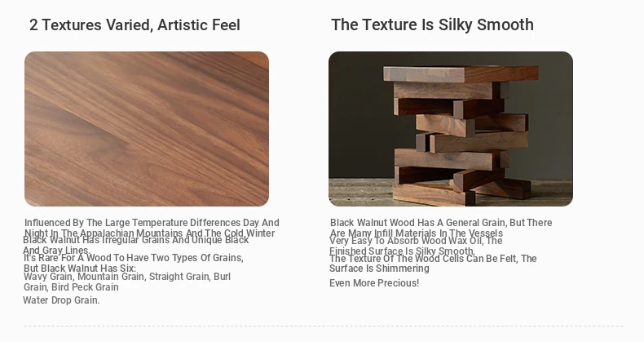Click the heading 'The Texture Is Silky Smooth'
Viewport: 644px width, 342px height.
tap(433, 24)
